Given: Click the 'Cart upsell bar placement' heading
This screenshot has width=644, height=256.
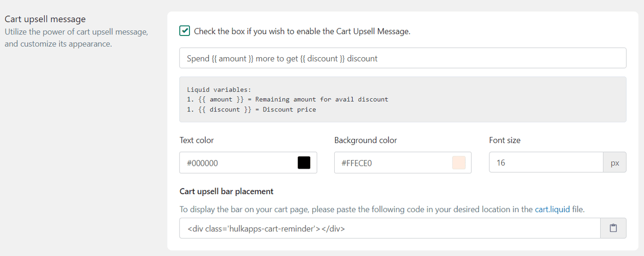Looking at the screenshot, I should [227, 191].
